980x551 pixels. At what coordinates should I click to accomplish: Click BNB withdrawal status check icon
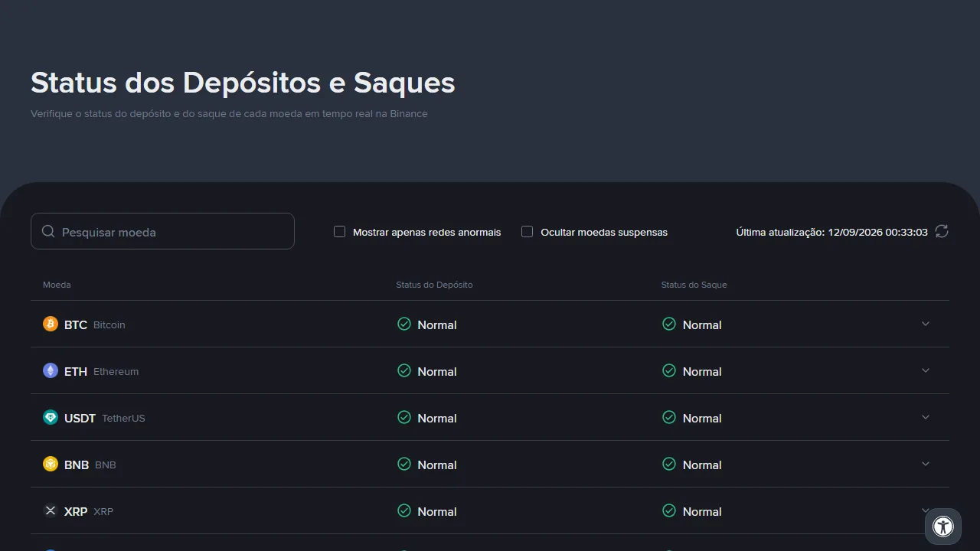(x=669, y=464)
